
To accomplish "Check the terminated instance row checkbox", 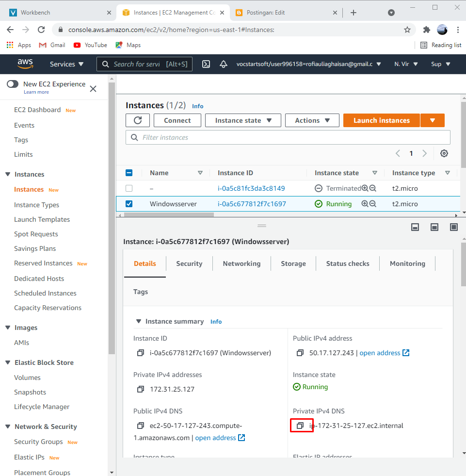I will click(129, 188).
